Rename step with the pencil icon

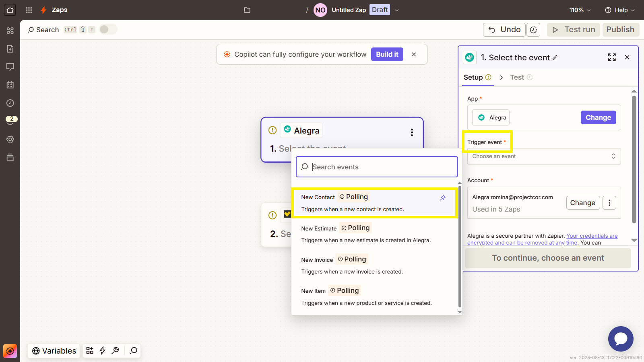(555, 58)
